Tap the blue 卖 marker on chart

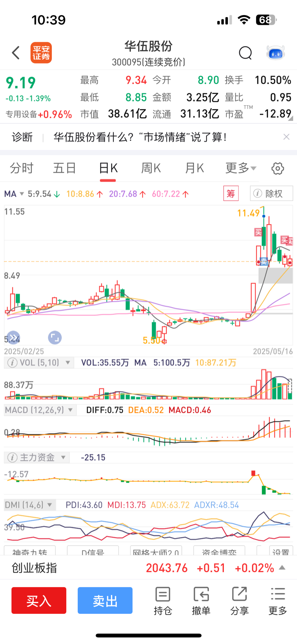point(264,261)
